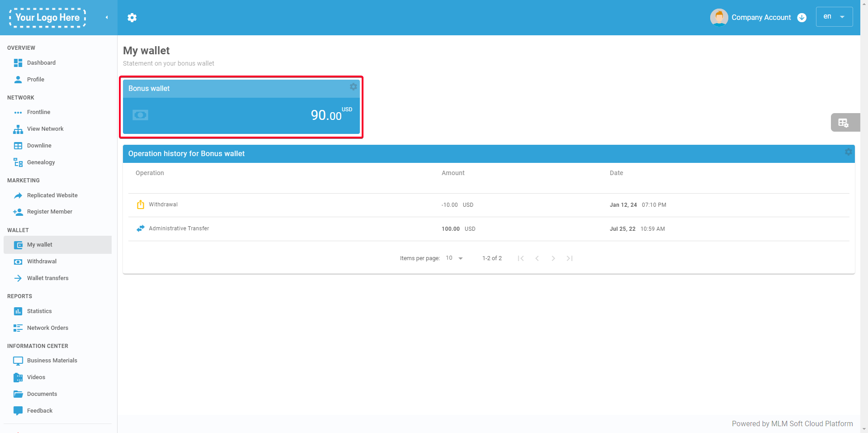This screenshot has width=868, height=433.
Task: Open the Genealogy menu item
Action: (x=41, y=162)
